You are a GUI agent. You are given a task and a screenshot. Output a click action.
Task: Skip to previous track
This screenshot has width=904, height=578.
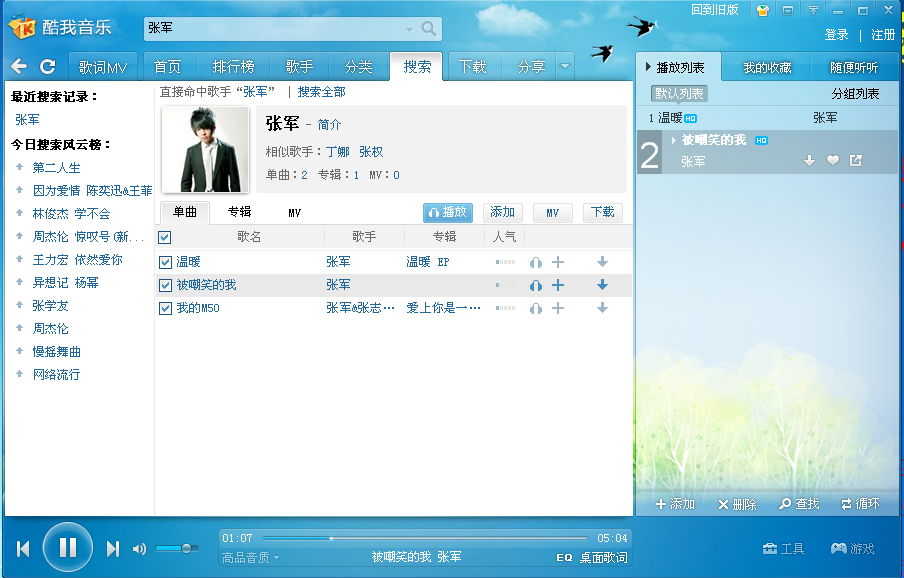[x=23, y=549]
